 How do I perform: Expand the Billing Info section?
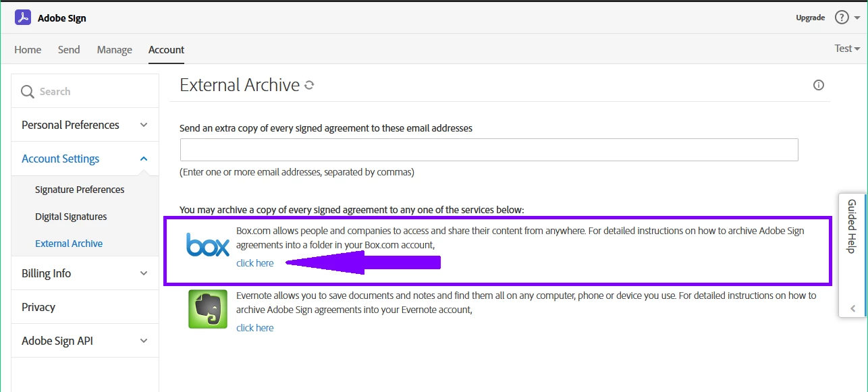tap(85, 273)
